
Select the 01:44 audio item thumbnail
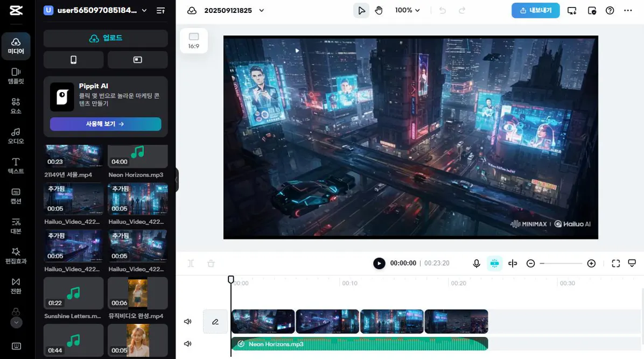74,340
